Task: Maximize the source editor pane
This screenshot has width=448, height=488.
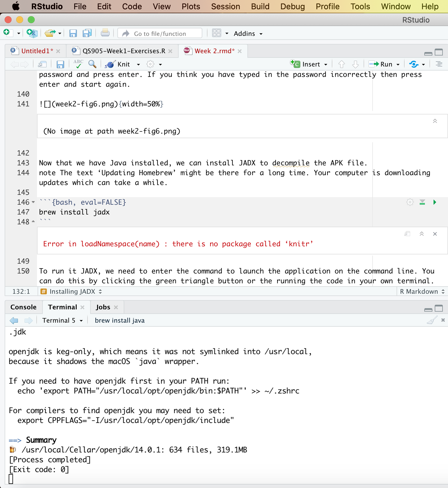Action: pyautogui.click(x=439, y=52)
